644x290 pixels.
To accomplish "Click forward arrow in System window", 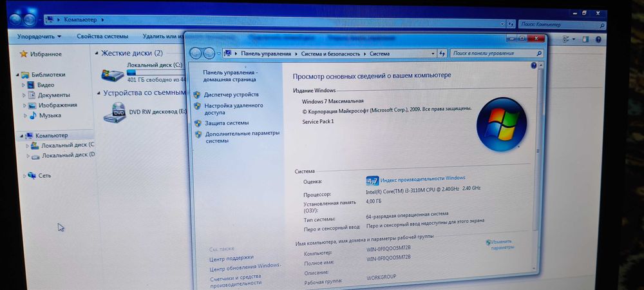I will click(x=209, y=53).
